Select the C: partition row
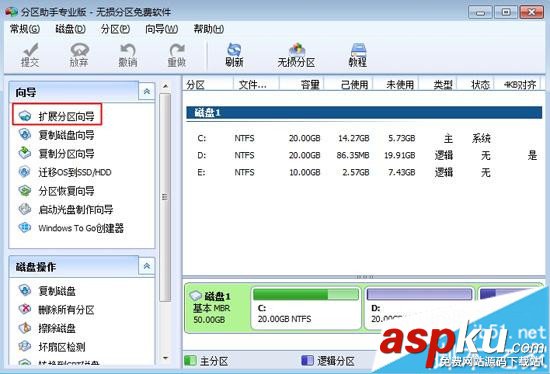The height and width of the screenshot is (374, 550). point(364,138)
